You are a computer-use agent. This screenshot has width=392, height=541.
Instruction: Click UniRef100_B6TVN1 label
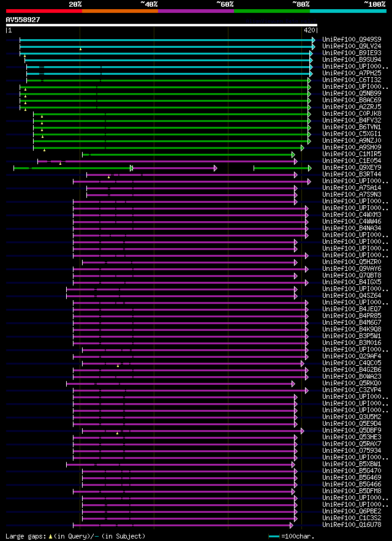pyautogui.click(x=352, y=127)
